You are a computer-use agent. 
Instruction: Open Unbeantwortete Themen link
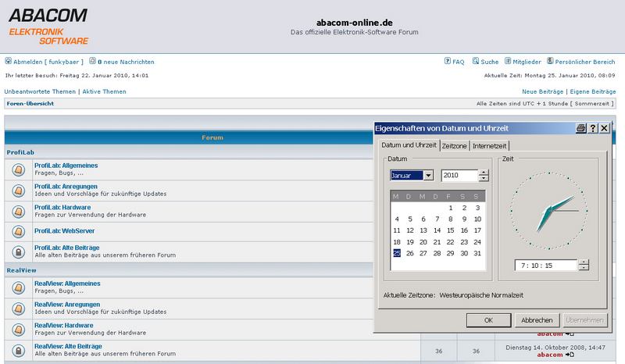click(40, 91)
